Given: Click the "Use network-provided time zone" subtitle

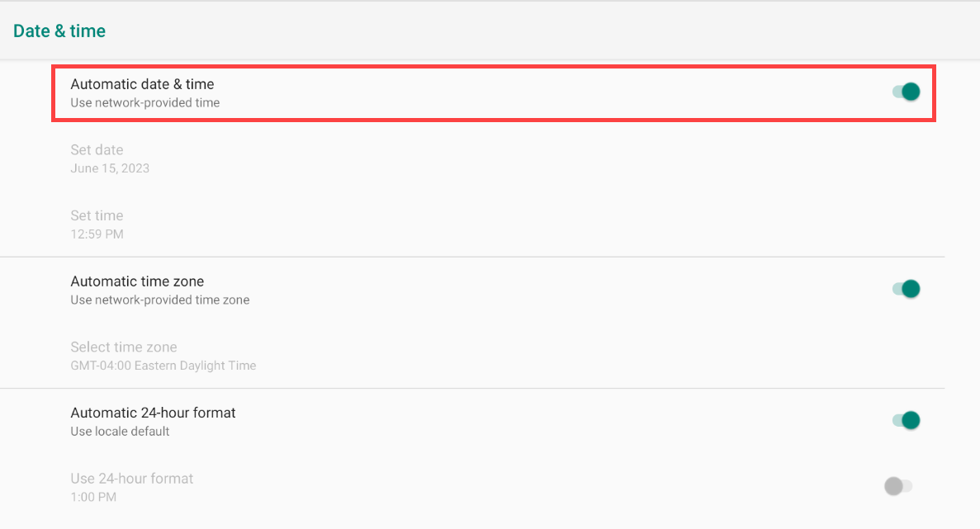Looking at the screenshot, I should click(x=160, y=300).
